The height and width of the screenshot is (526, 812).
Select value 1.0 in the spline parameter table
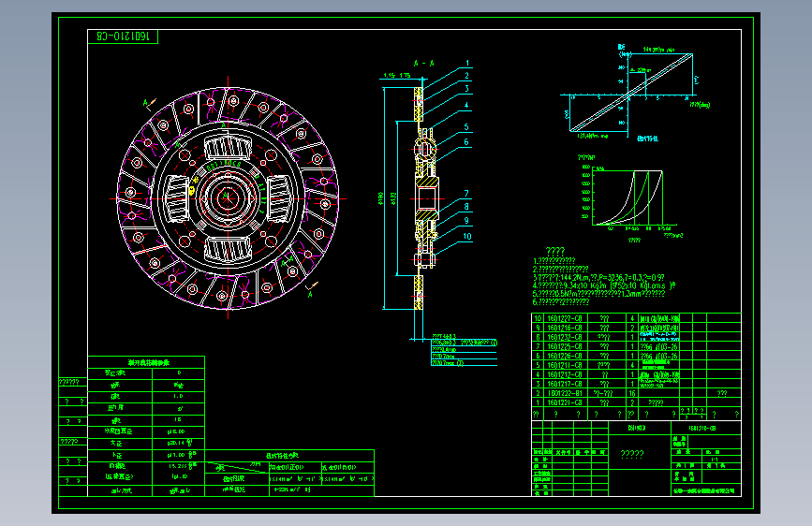click(x=179, y=396)
